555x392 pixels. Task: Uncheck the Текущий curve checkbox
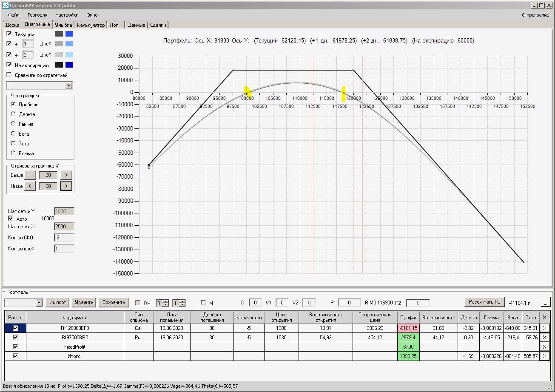pos(9,34)
